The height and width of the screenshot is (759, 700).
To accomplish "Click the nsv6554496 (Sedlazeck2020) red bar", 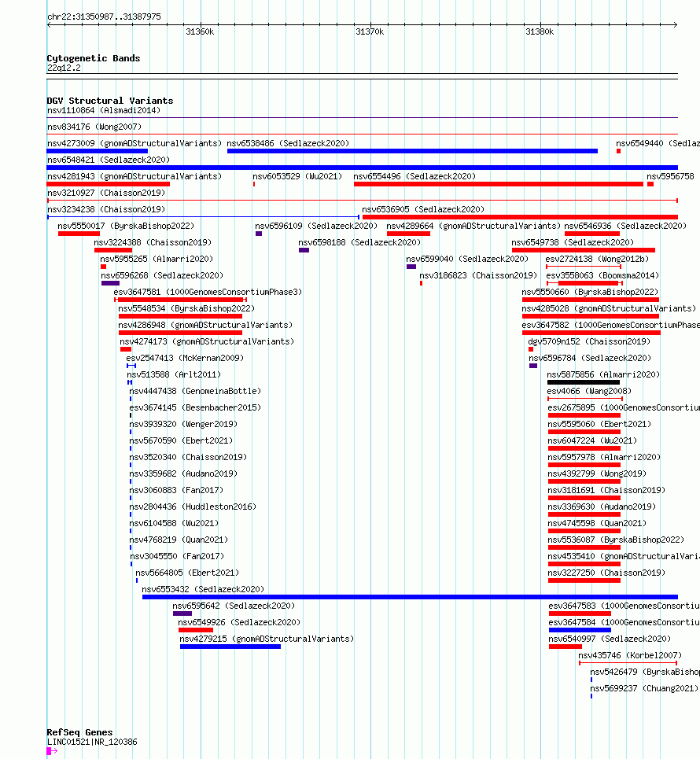I will click(x=499, y=184).
